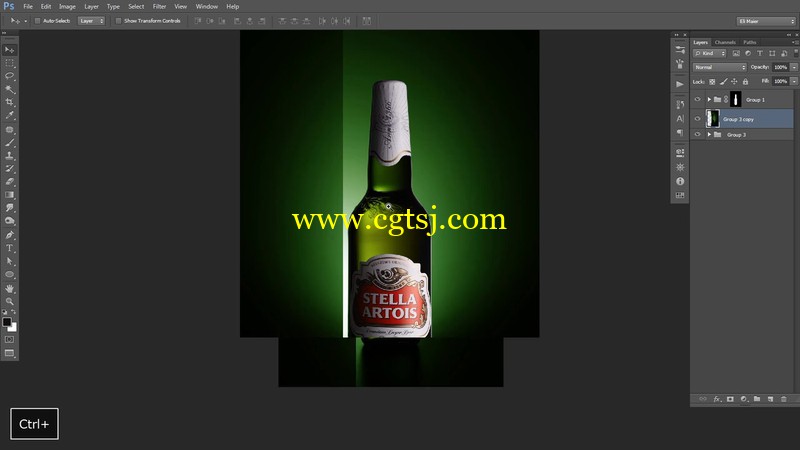Change screen mode icon in toolbar
The height and width of the screenshot is (450, 800).
(9, 353)
